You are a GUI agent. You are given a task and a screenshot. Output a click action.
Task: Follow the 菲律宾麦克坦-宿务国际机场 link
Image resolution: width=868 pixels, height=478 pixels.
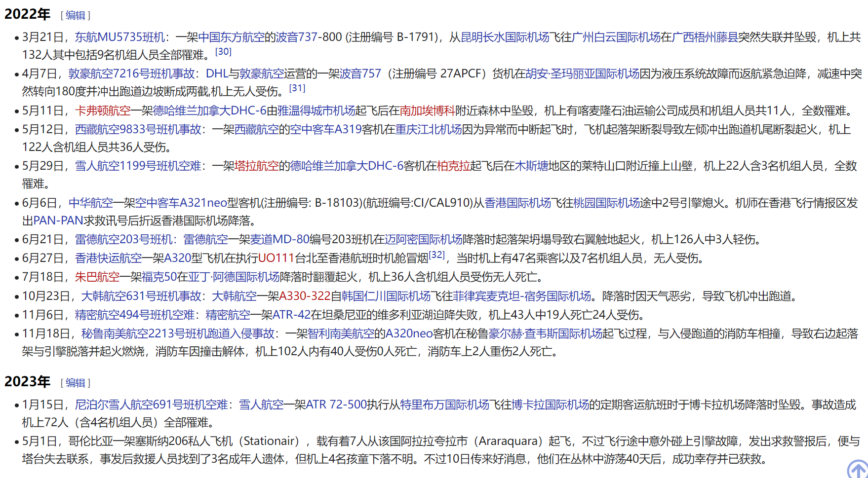(x=522, y=296)
